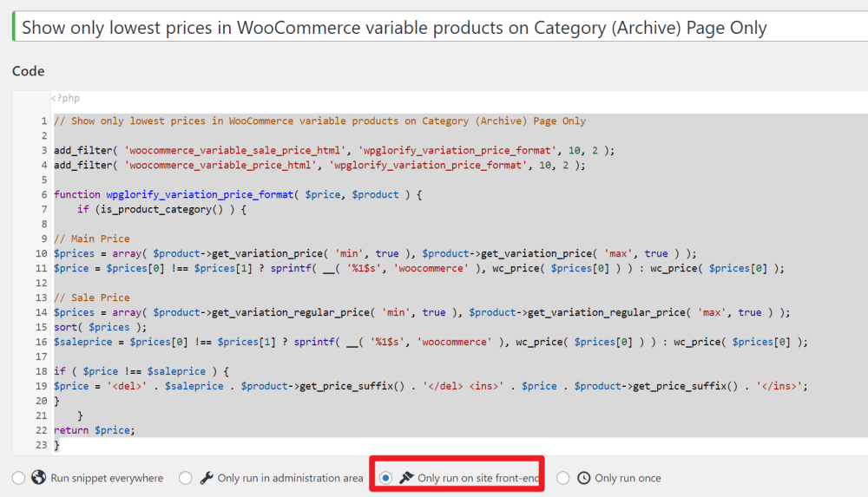868x497 pixels.
Task: Click the 'Code' section heading
Action: (29, 71)
